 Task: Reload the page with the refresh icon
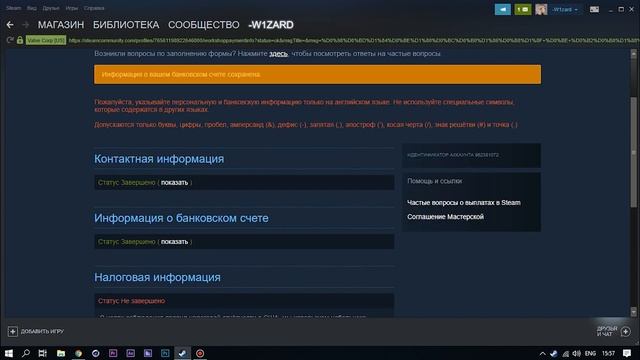click(x=10, y=40)
